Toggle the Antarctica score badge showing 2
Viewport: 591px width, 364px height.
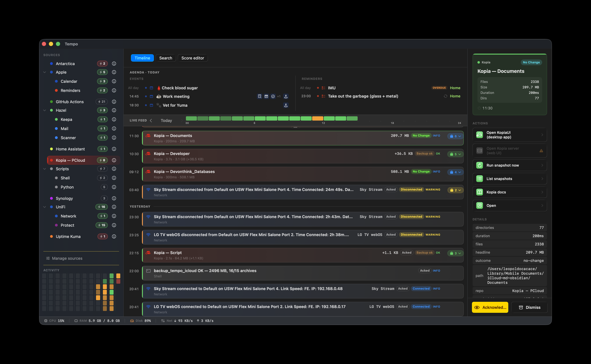102,64
